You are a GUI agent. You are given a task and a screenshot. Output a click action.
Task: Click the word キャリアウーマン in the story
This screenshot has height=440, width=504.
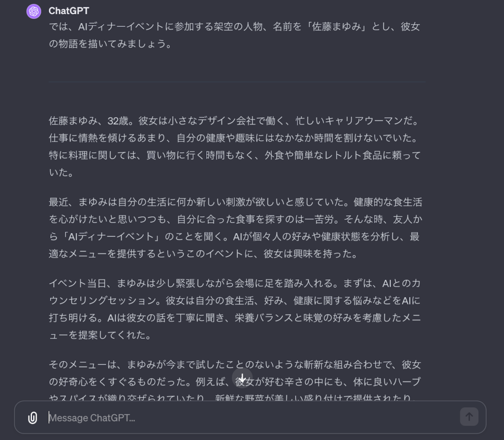[x=364, y=121]
